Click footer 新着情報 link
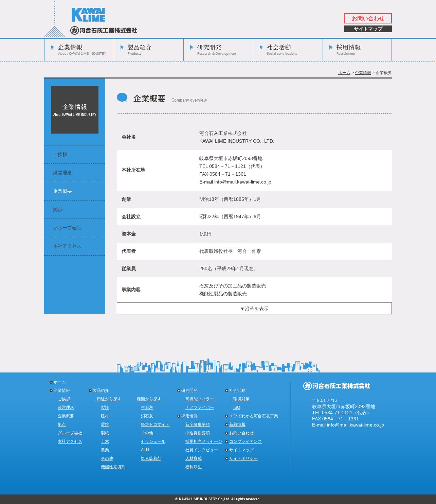Image resolution: width=436 pixels, height=504 pixels. pyautogui.click(x=237, y=424)
